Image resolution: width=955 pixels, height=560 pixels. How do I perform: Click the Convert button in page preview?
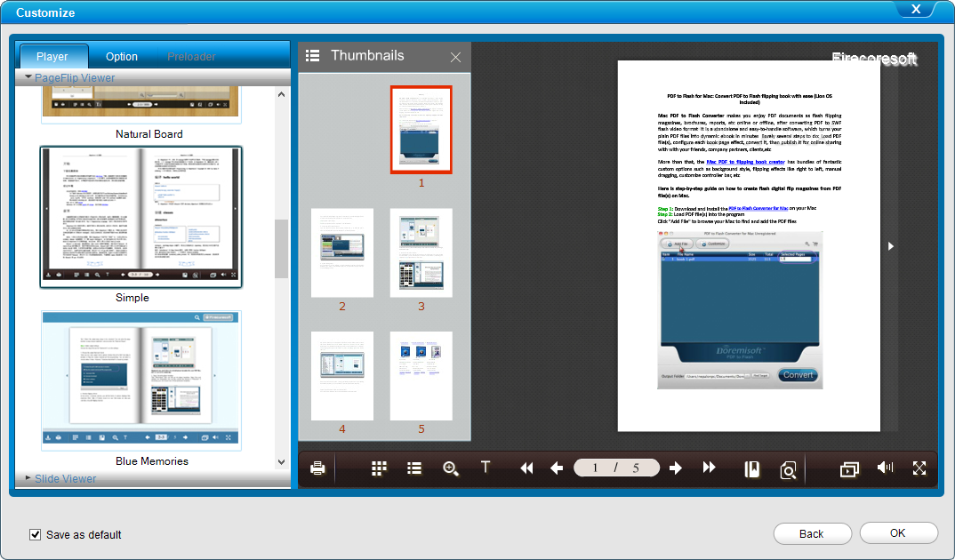click(x=798, y=375)
